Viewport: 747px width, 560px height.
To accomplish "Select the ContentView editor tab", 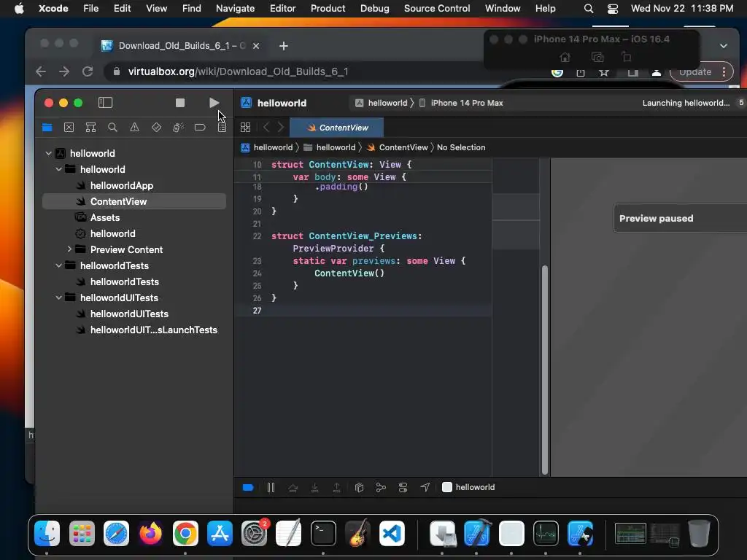I will click(x=337, y=128).
